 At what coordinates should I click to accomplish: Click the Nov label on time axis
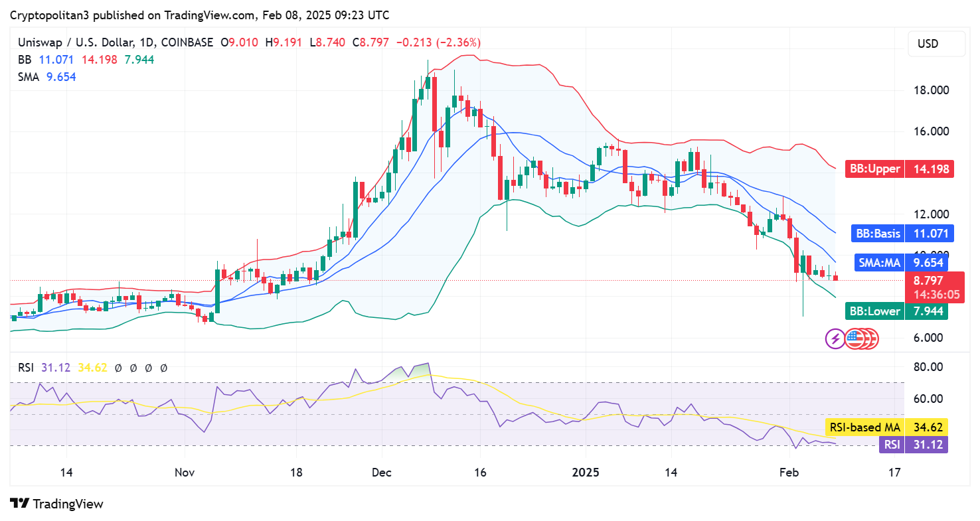coord(185,473)
